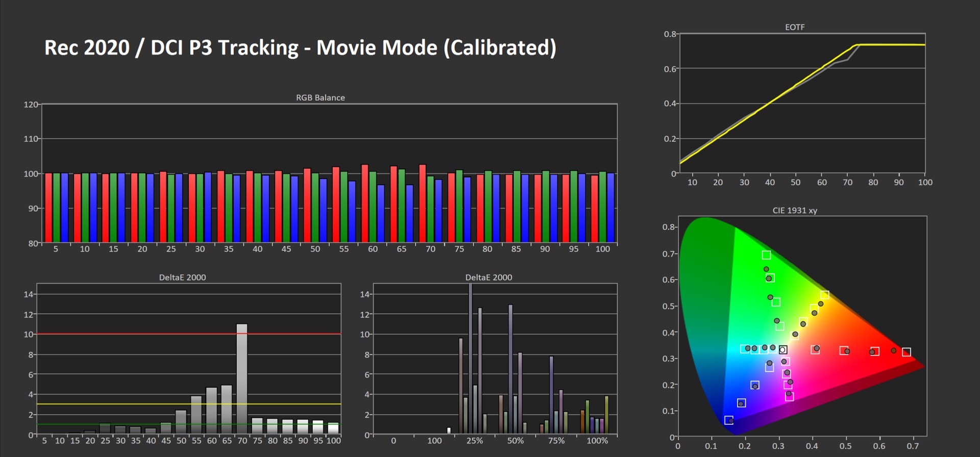The image size is (980, 457).
Task: Click the rightmost red target square in CIE diagram
Action: coord(906,352)
